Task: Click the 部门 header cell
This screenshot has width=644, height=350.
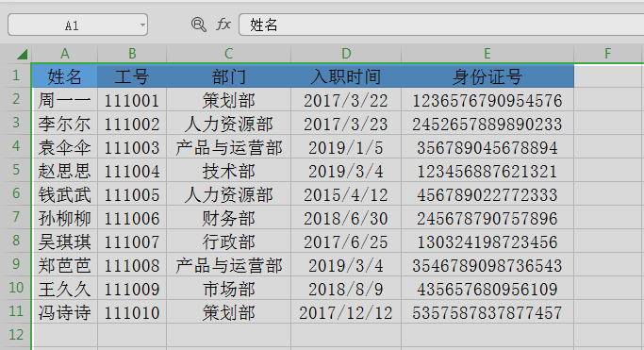Action: tap(229, 76)
